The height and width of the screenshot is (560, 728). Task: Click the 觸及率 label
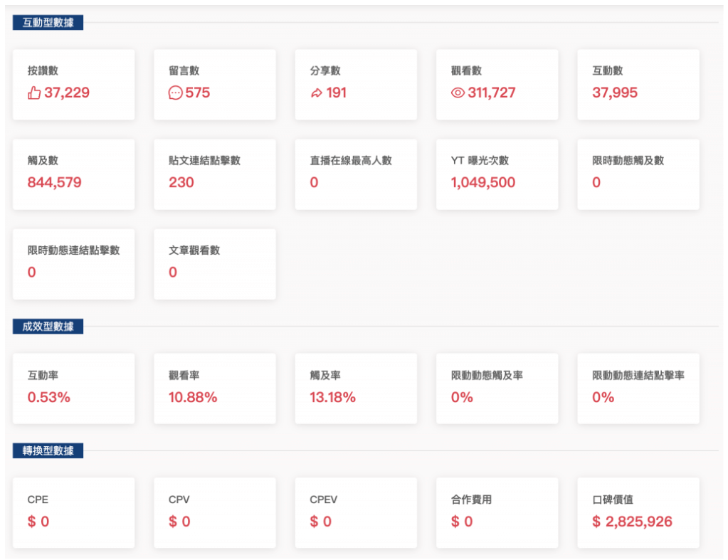click(325, 375)
